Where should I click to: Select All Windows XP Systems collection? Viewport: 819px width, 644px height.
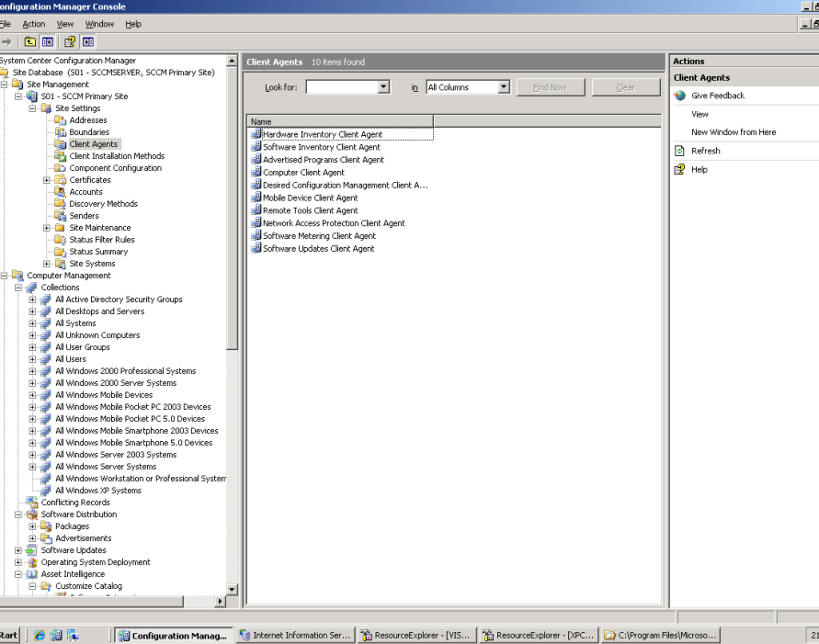click(98, 491)
